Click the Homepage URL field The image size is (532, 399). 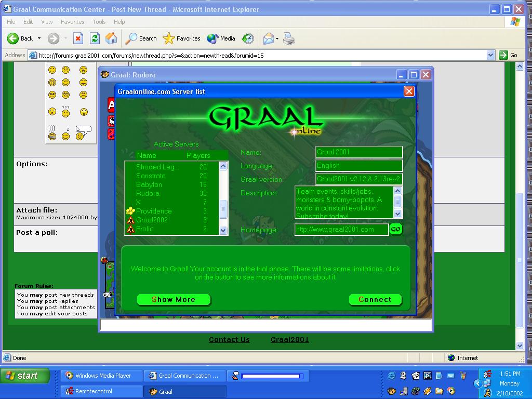341,229
